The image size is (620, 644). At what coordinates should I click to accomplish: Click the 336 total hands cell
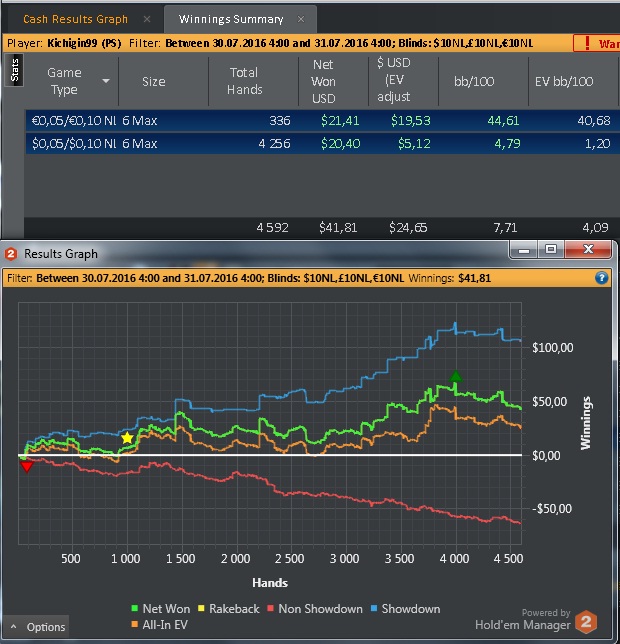click(280, 120)
